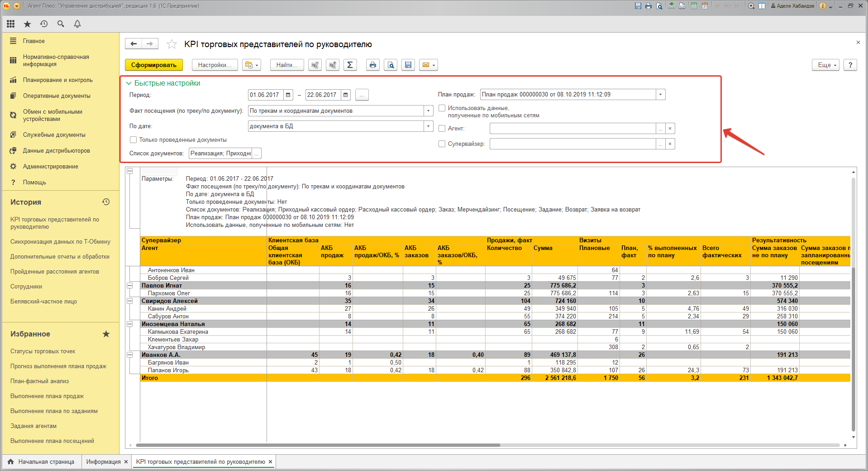
Task: Open history clock icon in top toolbar
Action: click(44, 24)
